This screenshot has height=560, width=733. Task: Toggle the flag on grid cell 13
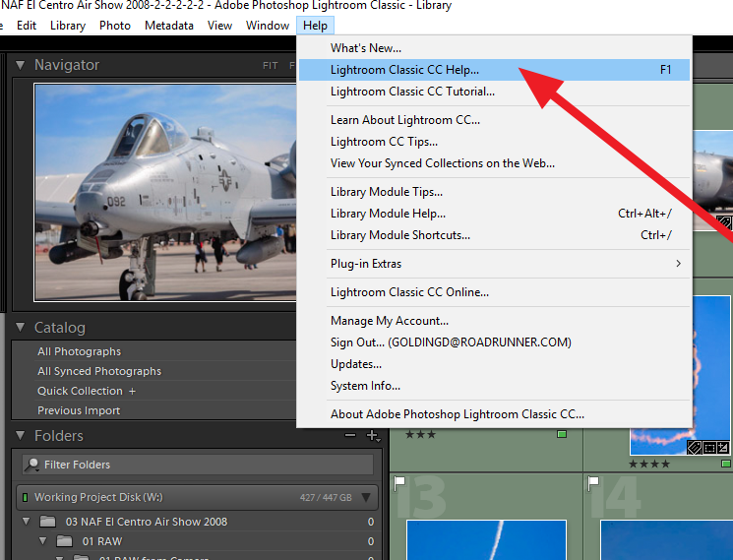pyautogui.click(x=399, y=483)
